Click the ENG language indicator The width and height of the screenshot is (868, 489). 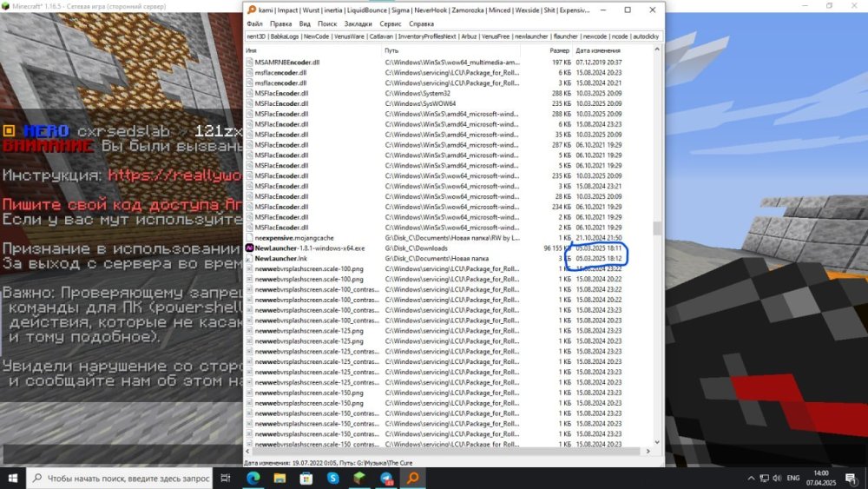[x=792, y=478]
